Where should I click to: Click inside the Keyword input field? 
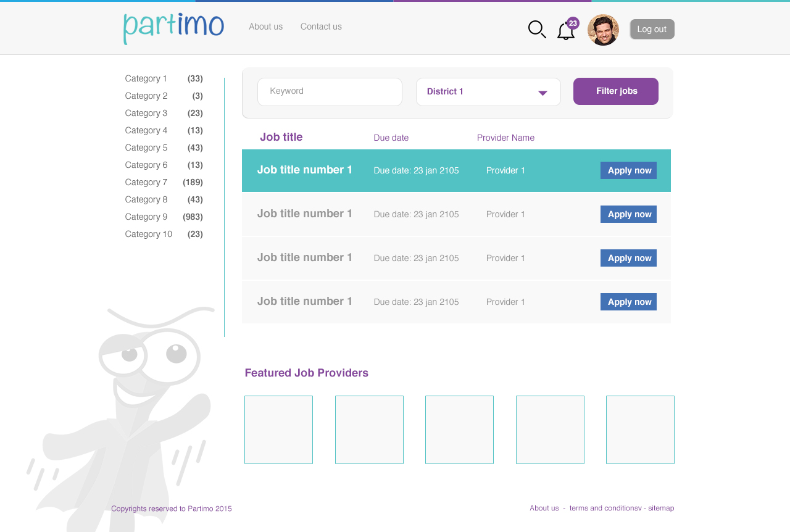tap(330, 91)
